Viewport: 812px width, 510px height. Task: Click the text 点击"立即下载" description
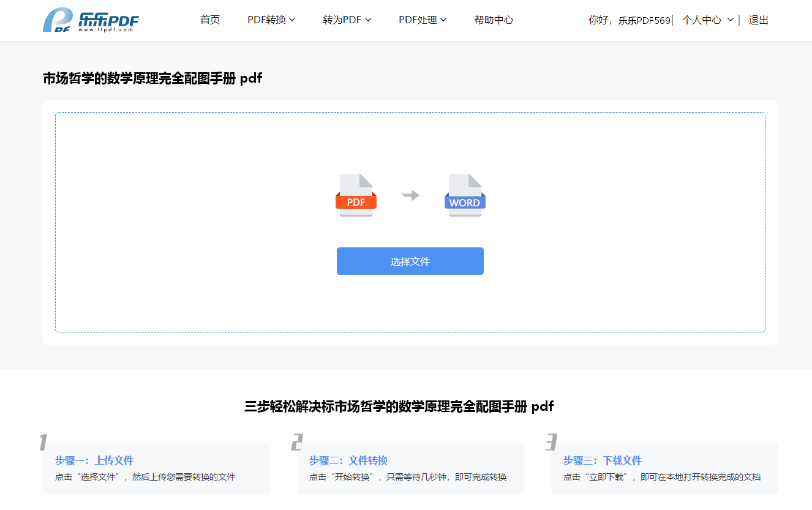pyautogui.click(x=662, y=477)
